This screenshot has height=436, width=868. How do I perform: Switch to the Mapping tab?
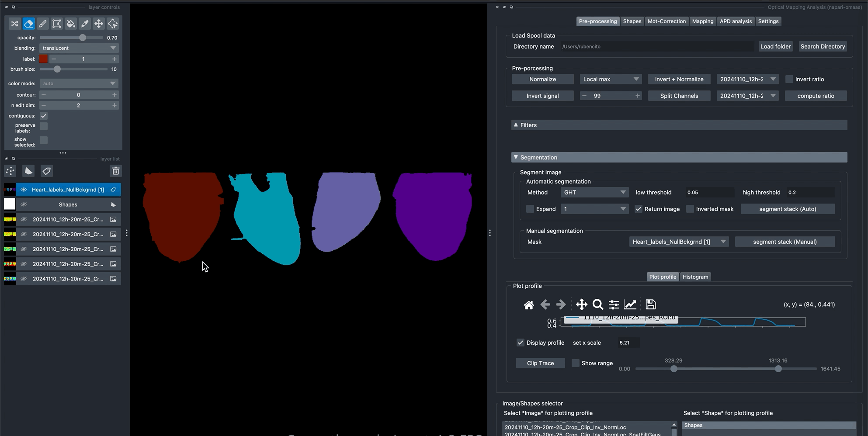pyautogui.click(x=702, y=21)
